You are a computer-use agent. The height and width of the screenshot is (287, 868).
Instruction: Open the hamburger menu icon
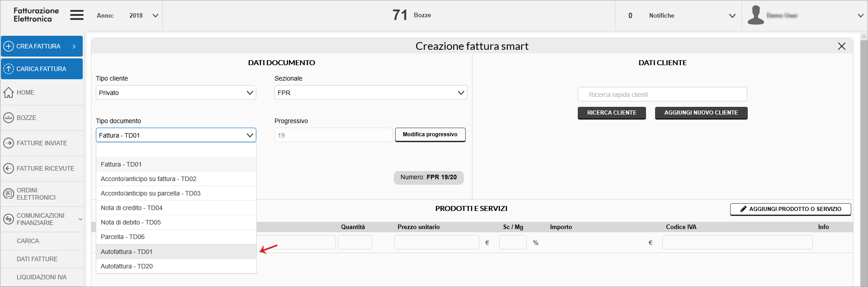77,15
